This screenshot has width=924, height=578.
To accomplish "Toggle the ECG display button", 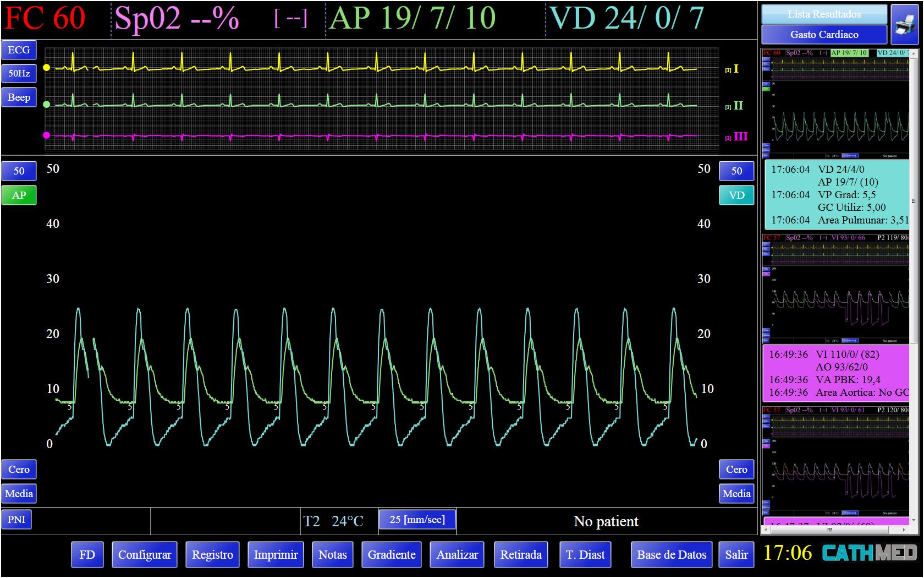I will click(x=19, y=50).
